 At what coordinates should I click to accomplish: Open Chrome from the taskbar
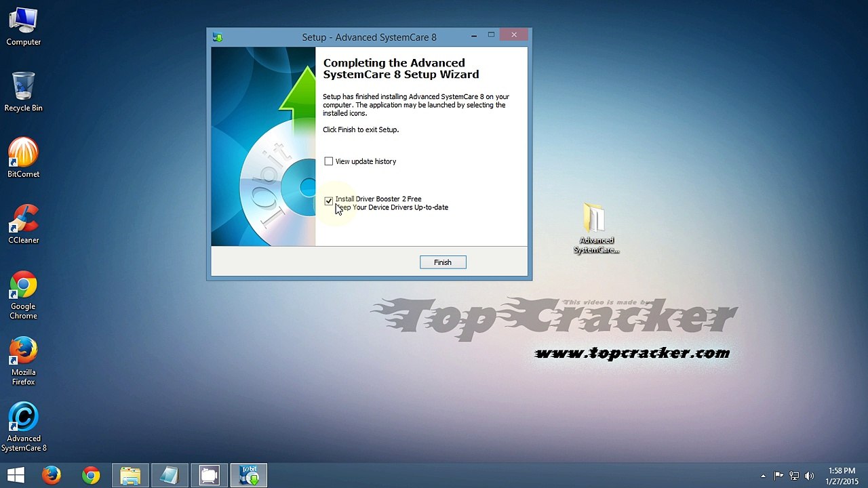coord(91,476)
